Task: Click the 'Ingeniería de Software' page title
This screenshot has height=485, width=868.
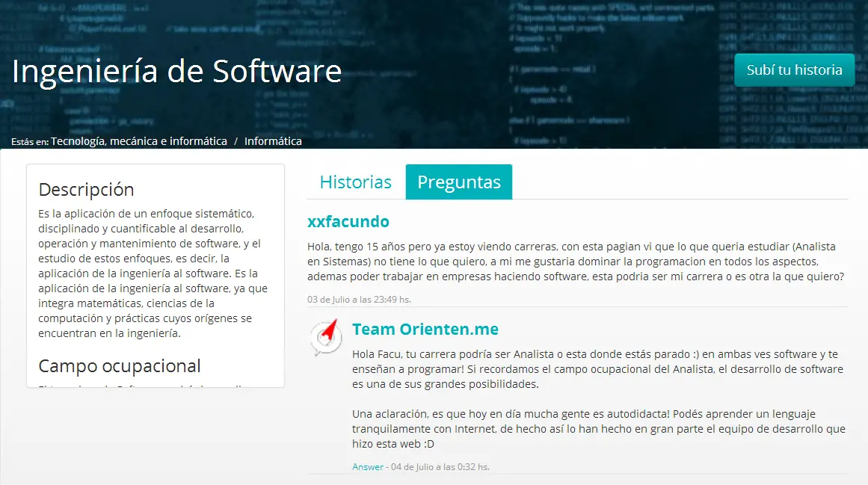Action: [176, 71]
